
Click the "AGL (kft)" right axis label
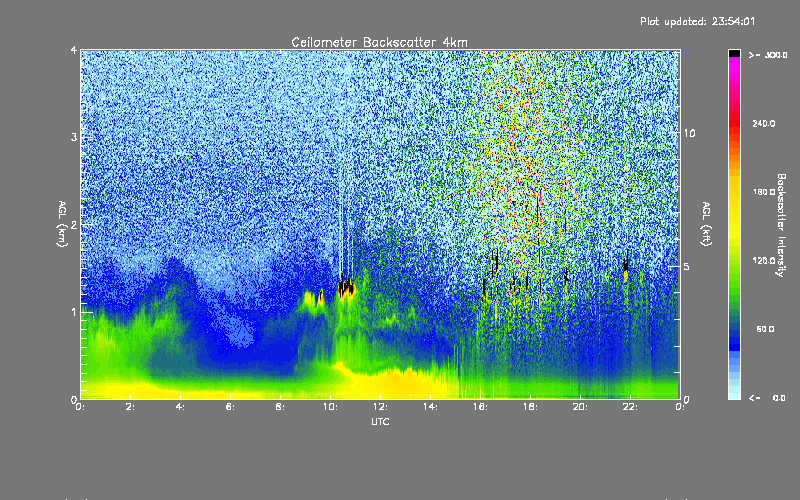[707, 224]
